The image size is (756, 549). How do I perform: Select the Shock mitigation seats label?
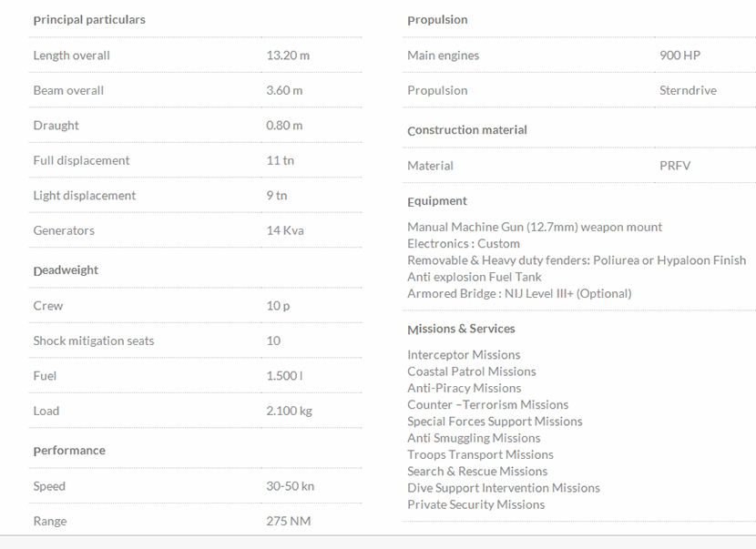94,341
